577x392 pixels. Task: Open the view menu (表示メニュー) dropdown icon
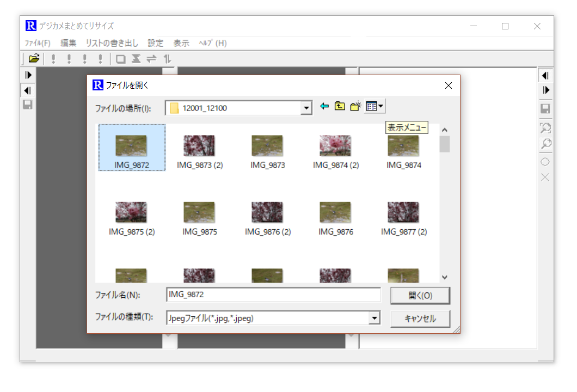(375, 106)
